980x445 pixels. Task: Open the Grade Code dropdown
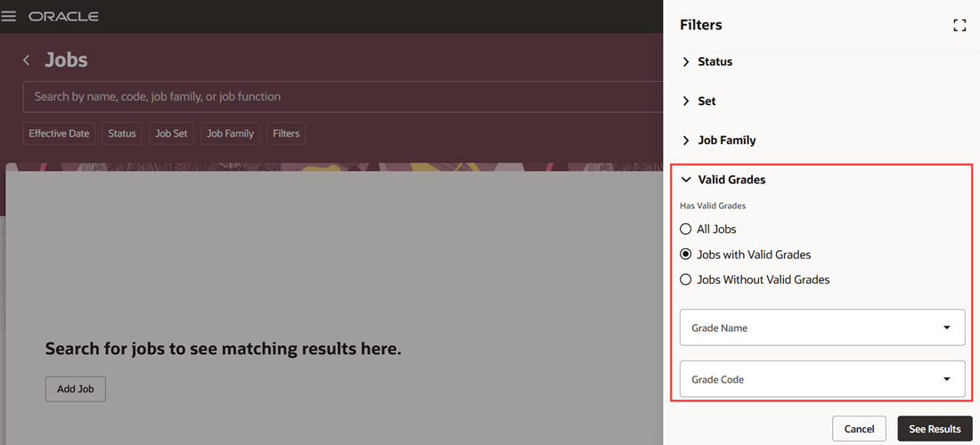[x=822, y=379]
